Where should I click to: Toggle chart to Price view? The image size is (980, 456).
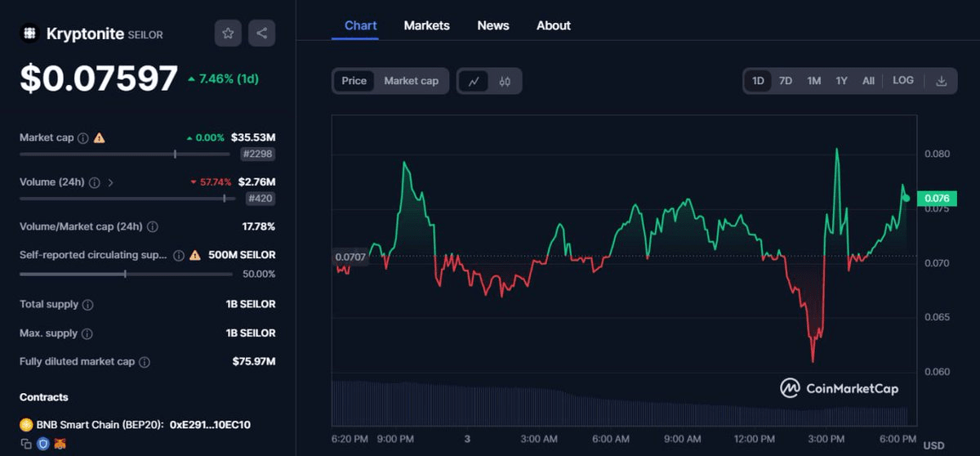coord(354,81)
